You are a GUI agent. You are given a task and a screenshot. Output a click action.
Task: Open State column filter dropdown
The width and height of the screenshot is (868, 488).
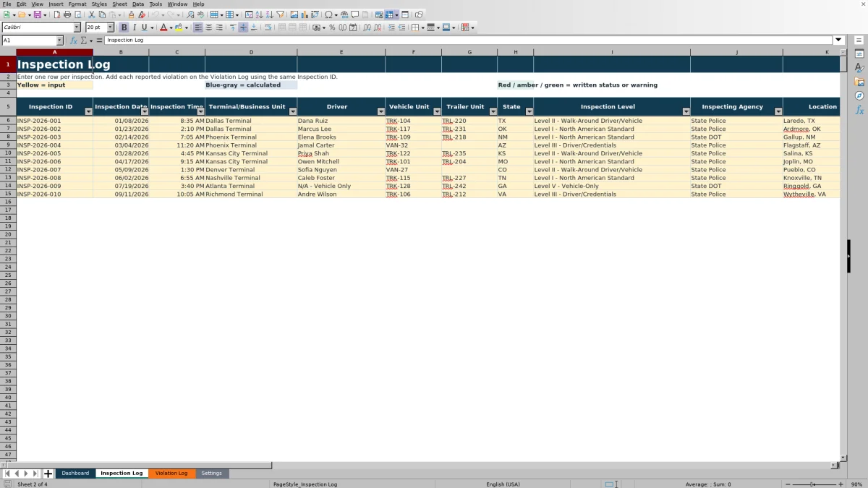click(x=529, y=111)
